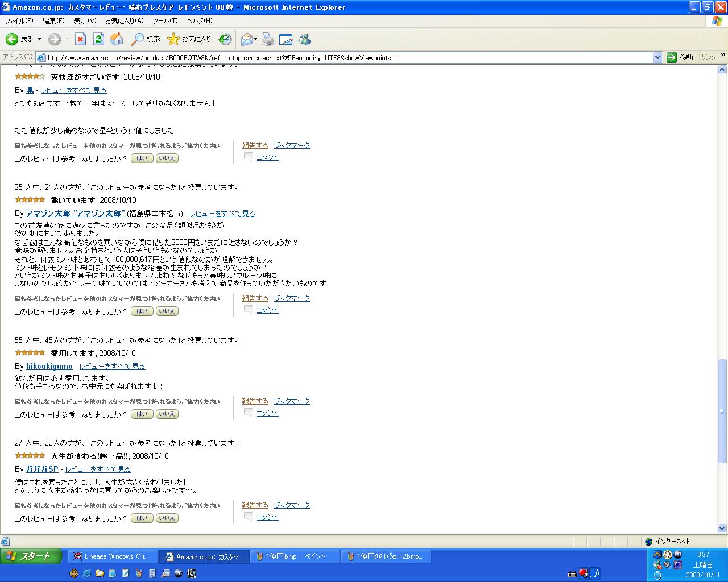The image size is (728, 582).
Task: Click the 移動 Go button
Action: (x=680, y=57)
